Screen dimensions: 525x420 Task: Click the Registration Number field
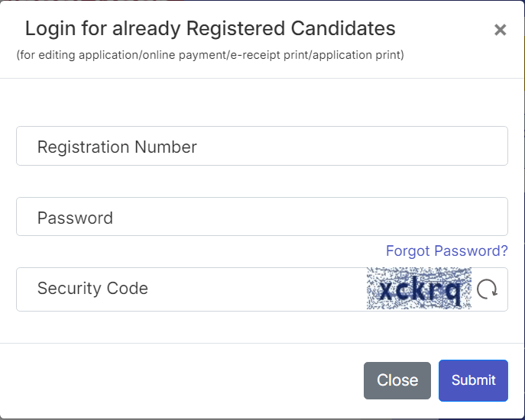[261, 146]
